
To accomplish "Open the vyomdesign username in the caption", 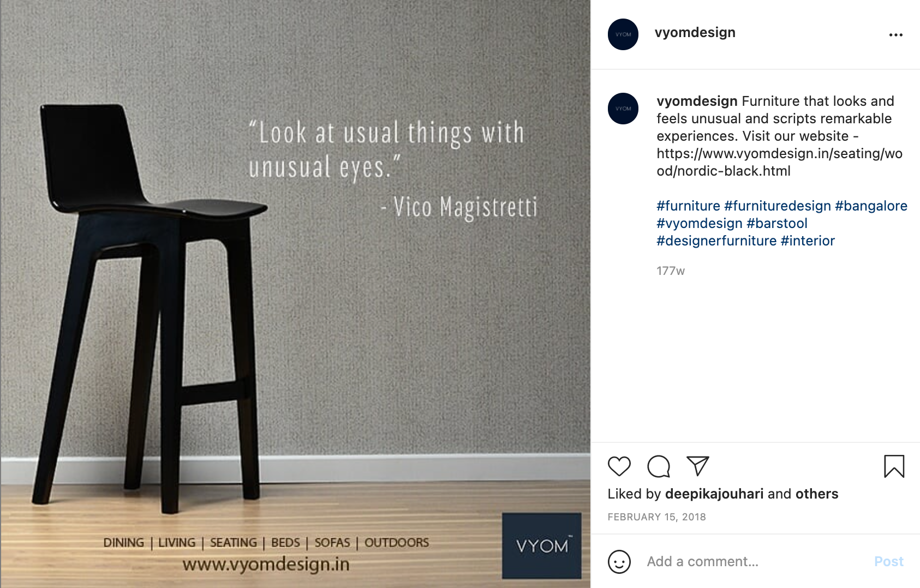I will (697, 101).
